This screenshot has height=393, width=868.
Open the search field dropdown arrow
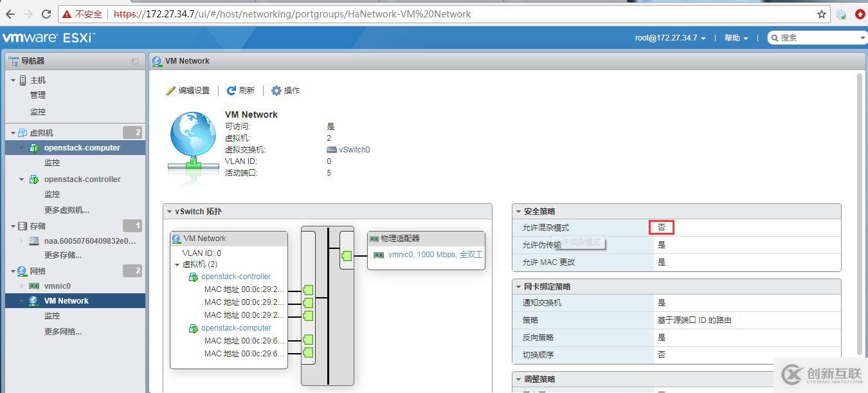(x=862, y=38)
